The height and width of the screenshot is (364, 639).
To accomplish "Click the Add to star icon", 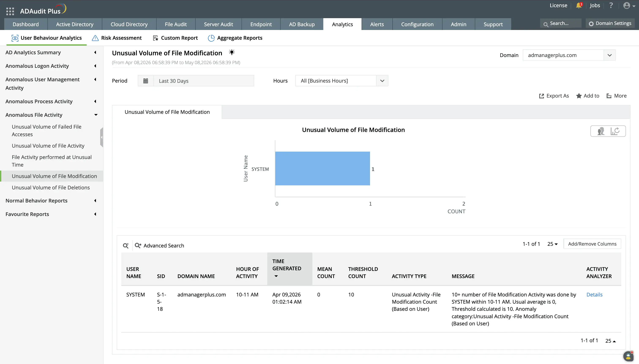I will [579, 96].
